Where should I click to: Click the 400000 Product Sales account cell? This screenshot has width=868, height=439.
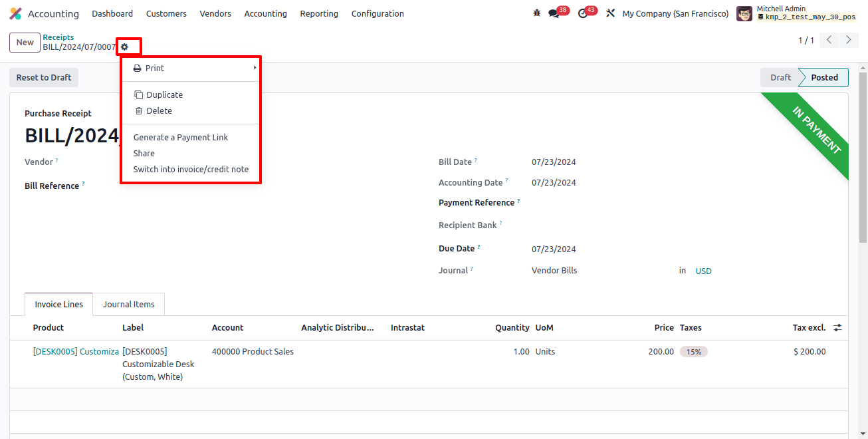click(253, 351)
